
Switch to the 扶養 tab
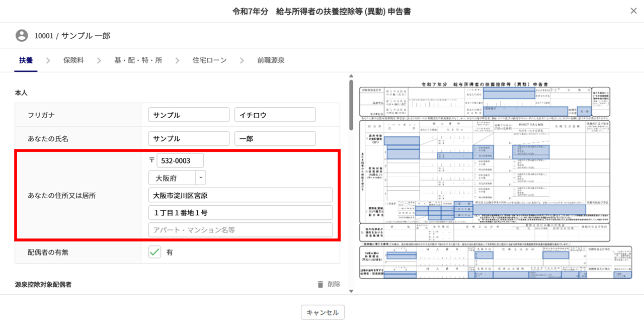26,60
